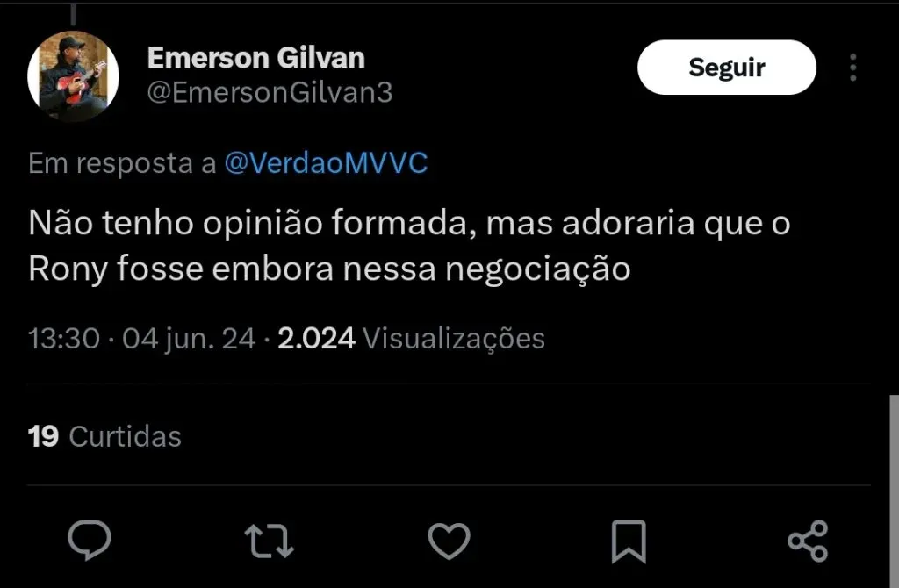Click the "Em resposta a" label
The image size is (899, 588).
click(x=122, y=164)
